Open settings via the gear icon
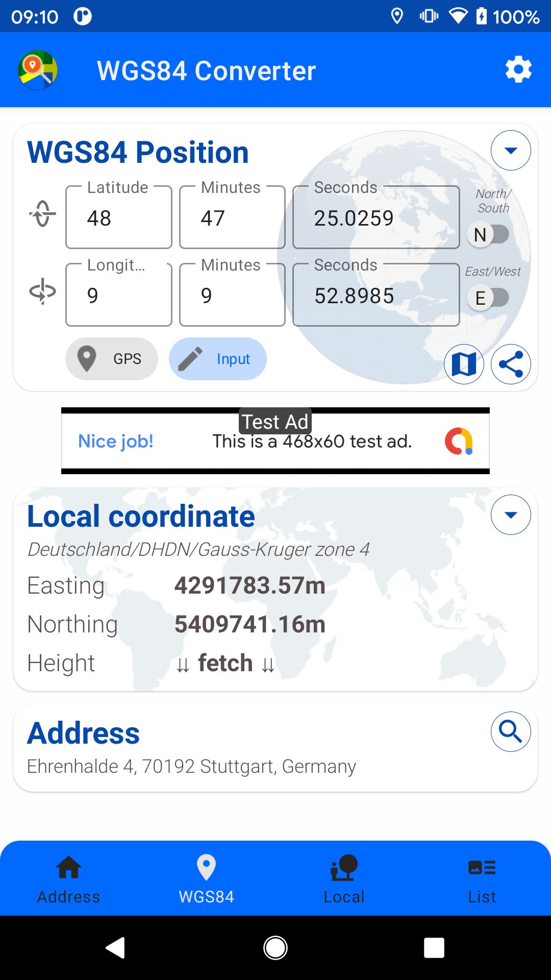The image size is (551, 980). pos(518,70)
